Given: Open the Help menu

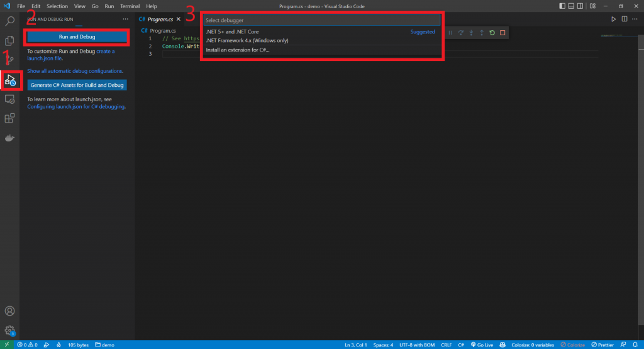Looking at the screenshot, I should [152, 6].
